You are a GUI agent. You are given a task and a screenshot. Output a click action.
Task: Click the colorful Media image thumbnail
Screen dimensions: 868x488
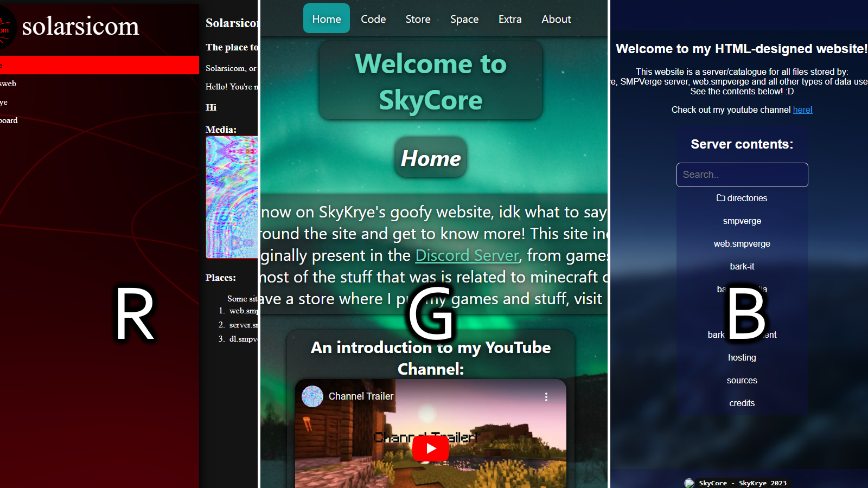coord(232,197)
